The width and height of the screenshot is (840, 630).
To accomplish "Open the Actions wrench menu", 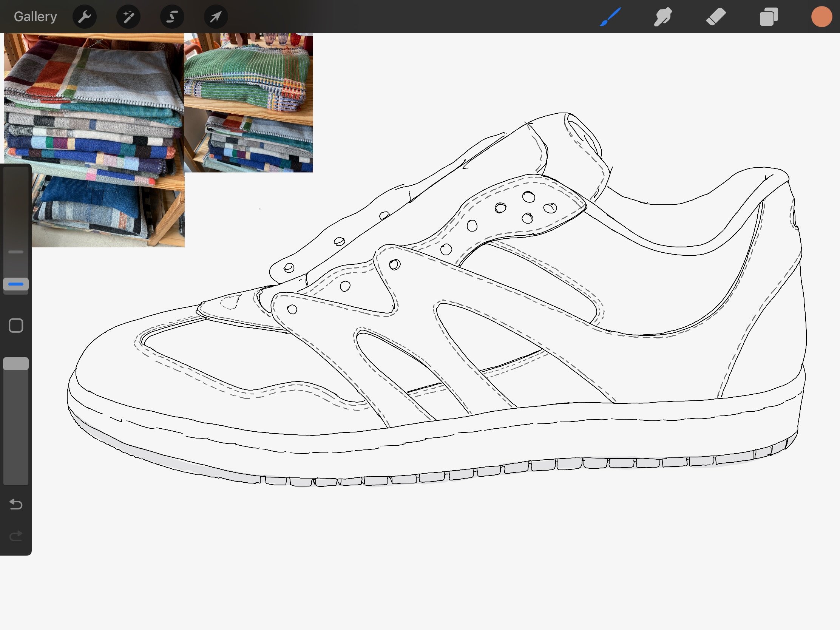I will coord(84,17).
